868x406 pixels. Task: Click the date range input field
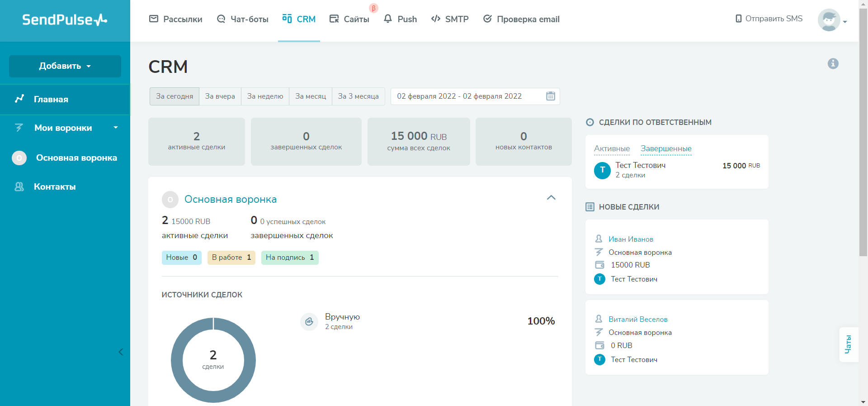tap(466, 96)
